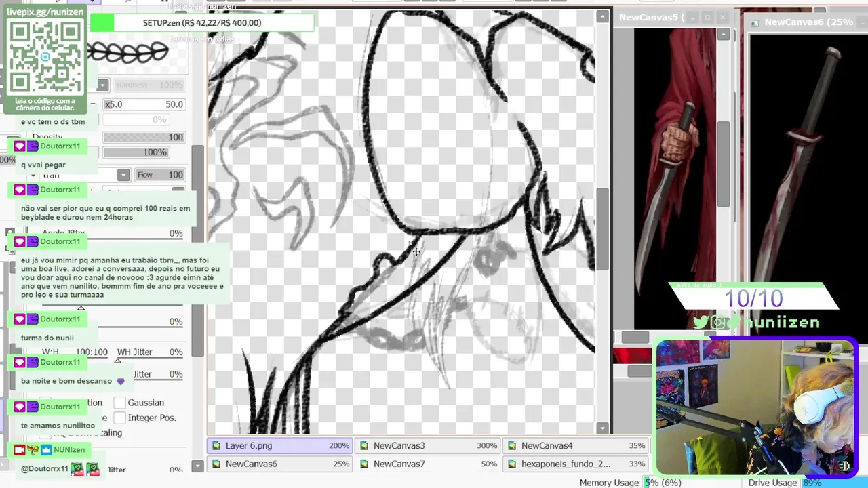Click the tool panel scroll-down arrow
Image resolution: width=868 pixels, height=488 pixels.
[197, 466]
